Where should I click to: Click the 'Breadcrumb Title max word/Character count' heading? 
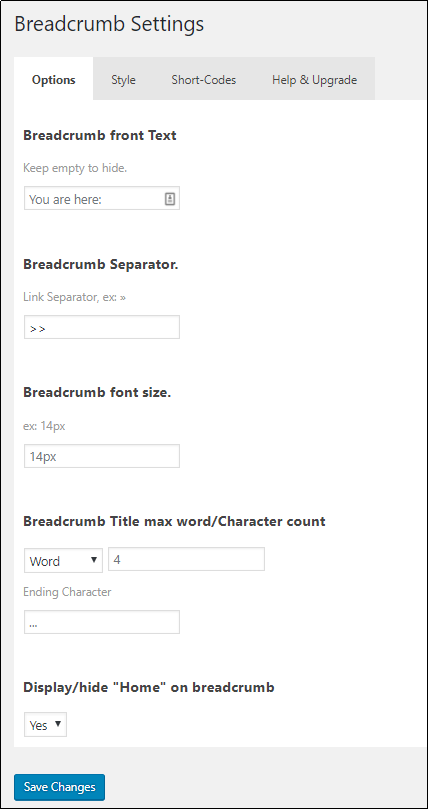tap(174, 521)
